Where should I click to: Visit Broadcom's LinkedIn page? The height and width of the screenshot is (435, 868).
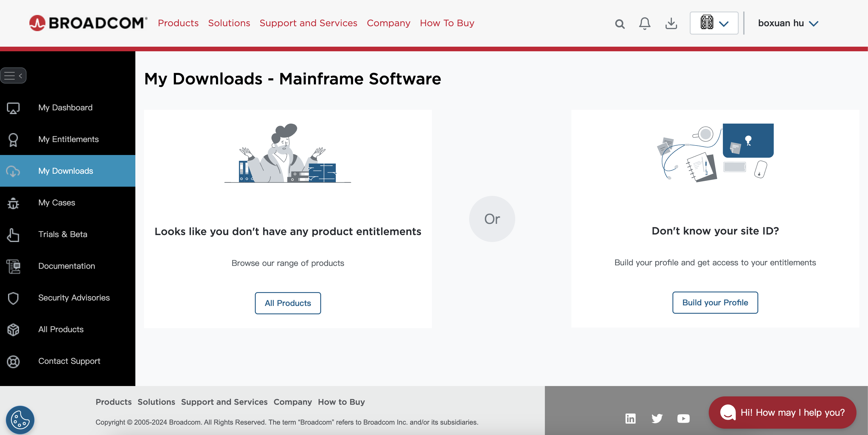tap(630, 419)
